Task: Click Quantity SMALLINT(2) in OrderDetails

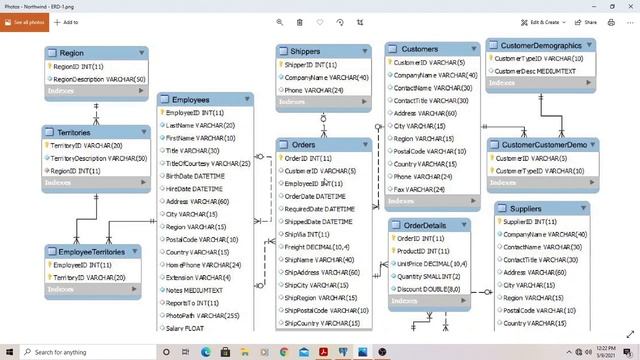Action: click(429, 276)
